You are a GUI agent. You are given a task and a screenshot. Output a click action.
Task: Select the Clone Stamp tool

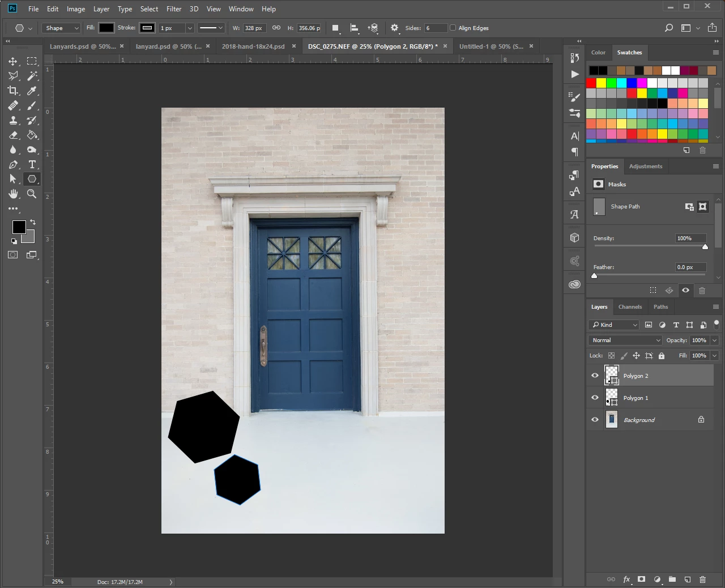(x=13, y=120)
